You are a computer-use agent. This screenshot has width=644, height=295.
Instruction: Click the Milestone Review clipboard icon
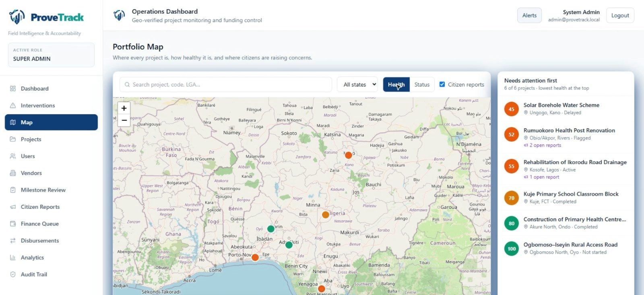click(13, 190)
